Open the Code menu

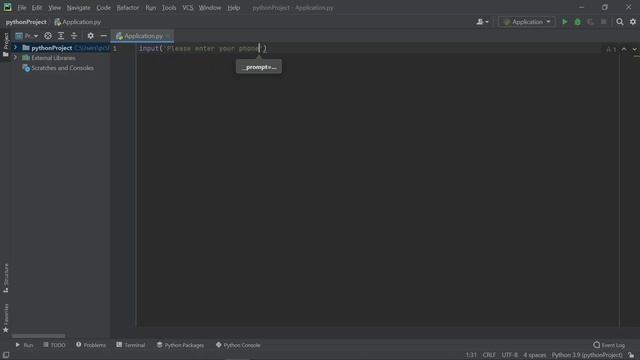[103, 8]
